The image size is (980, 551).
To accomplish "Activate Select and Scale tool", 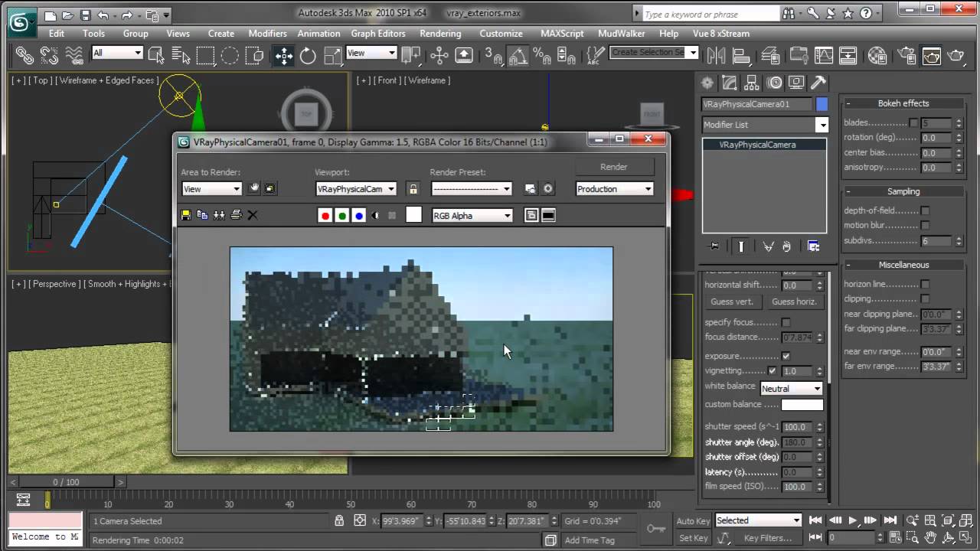I will (x=332, y=55).
